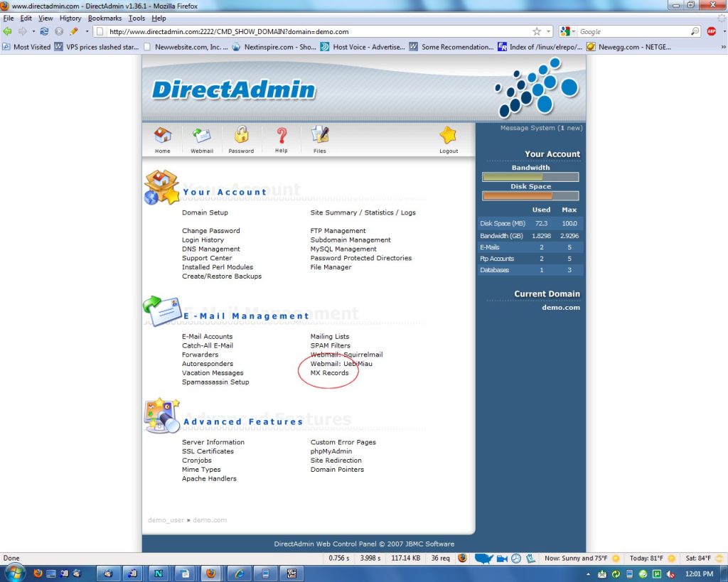Image resolution: width=728 pixels, height=582 pixels.
Task: Open the Spamassassin Setup link
Action: click(x=215, y=382)
